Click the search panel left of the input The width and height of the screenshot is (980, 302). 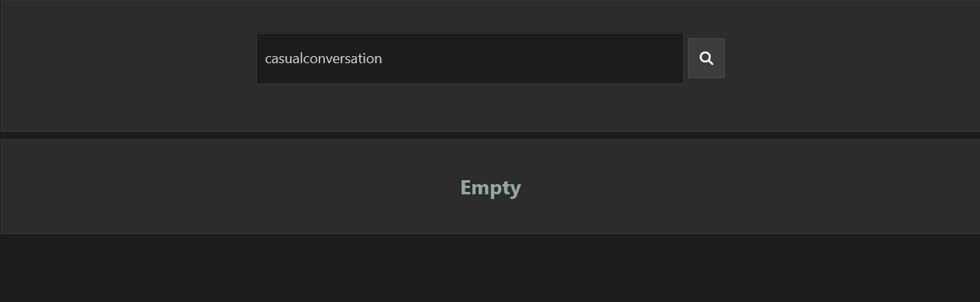pyautogui.click(x=128, y=66)
